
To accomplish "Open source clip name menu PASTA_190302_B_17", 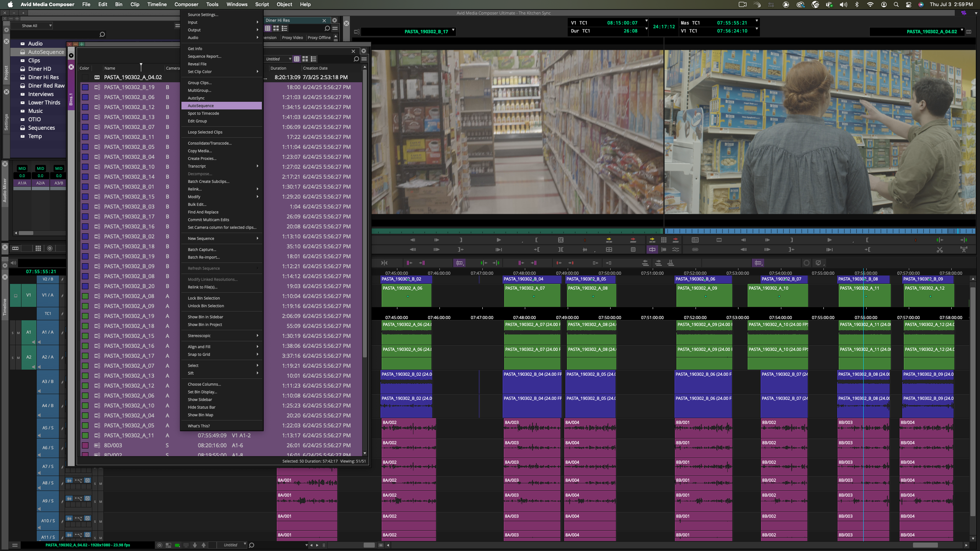I will (453, 30).
